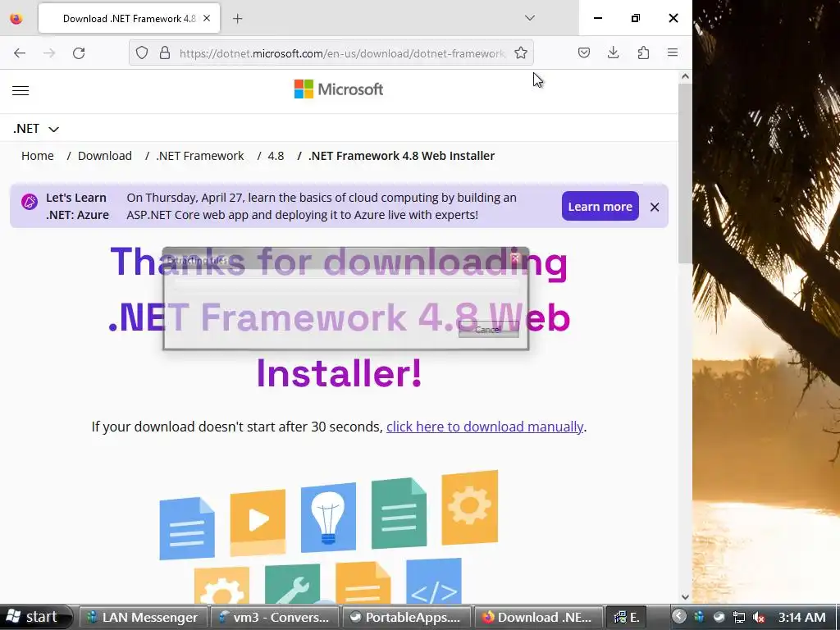Go to 4.8 breadcrumb

pos(276,156)
